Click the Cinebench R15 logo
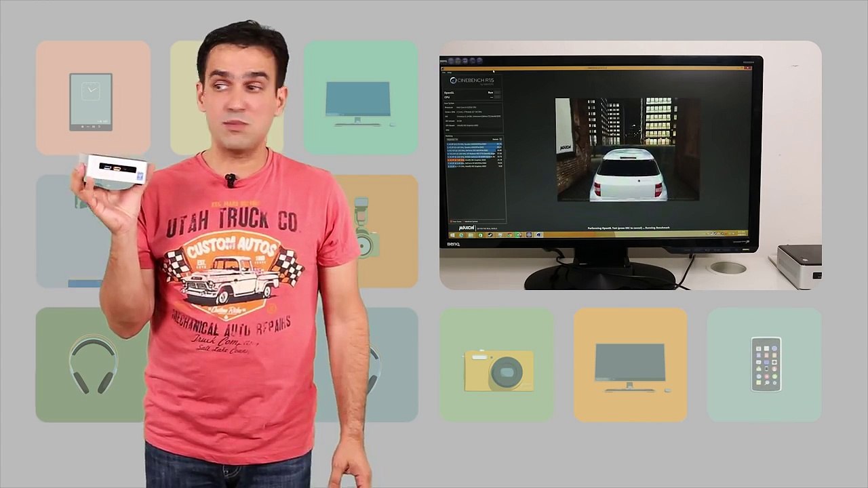 [472, 81]
